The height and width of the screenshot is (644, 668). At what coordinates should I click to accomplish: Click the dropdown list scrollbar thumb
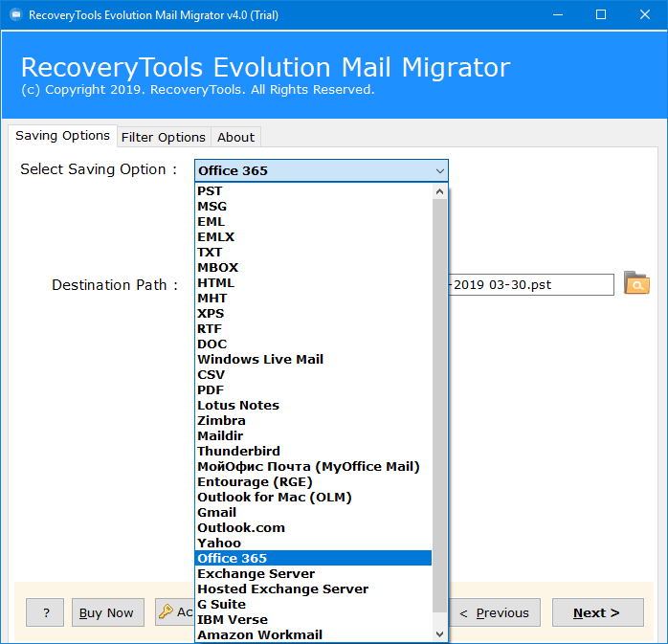coord(439,406)
